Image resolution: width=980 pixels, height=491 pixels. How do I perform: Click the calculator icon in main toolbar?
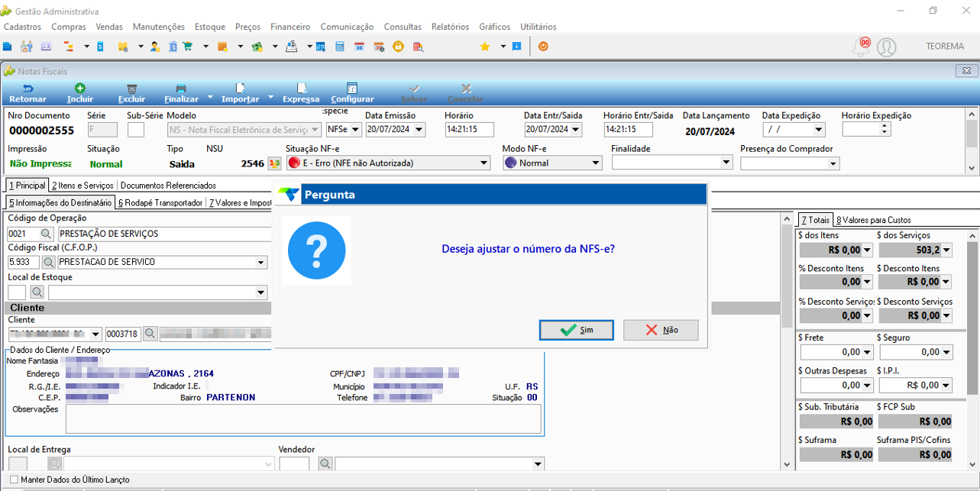(x=340, y=47)
